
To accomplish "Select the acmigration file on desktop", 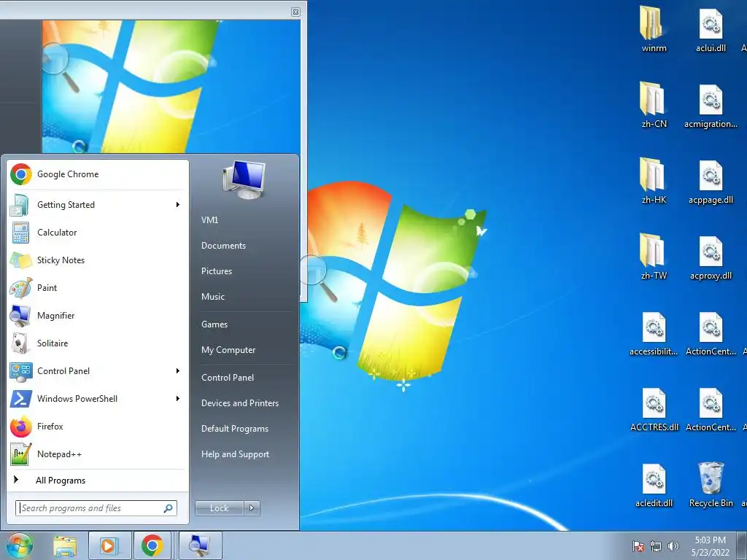I will point(711,105).
